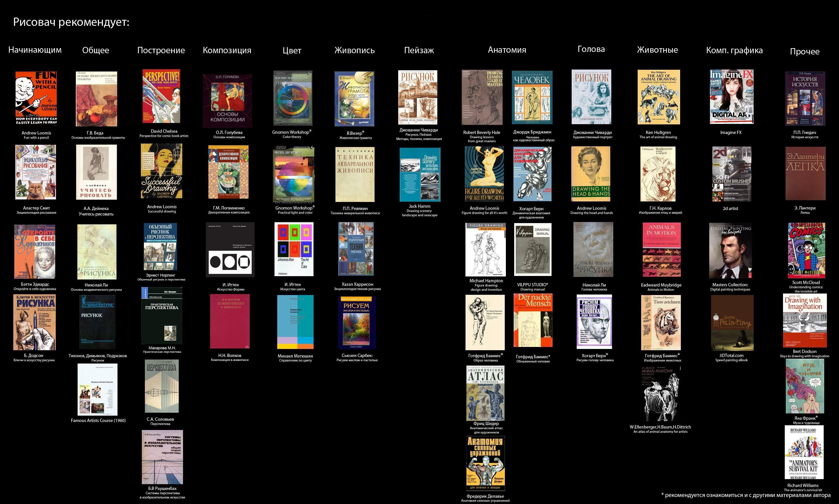This screenshot has height=504, width=839.
Task: Click the 'Understanding Comics' book cover
Action: coord(806,250)
